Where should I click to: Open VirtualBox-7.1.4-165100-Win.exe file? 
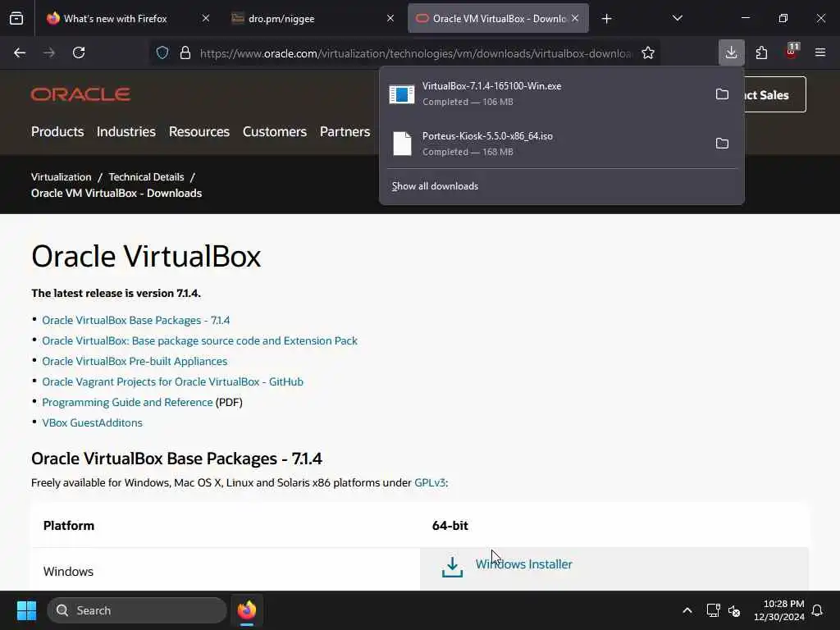(546, 94)
